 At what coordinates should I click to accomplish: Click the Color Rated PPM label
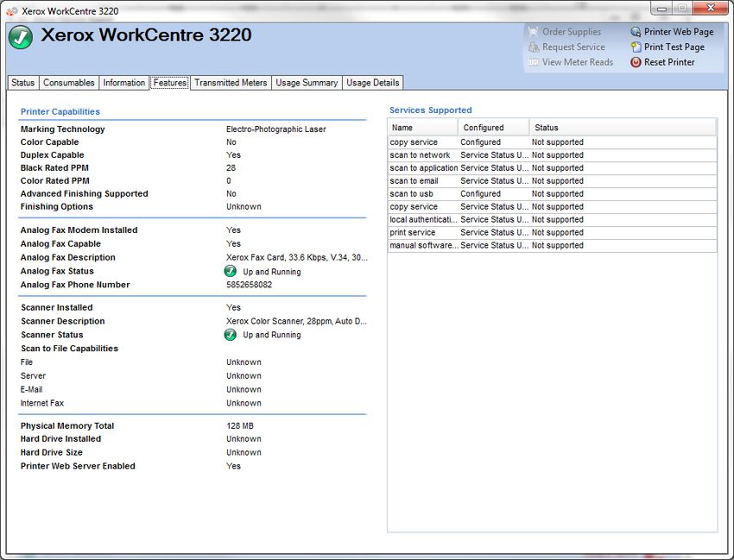(54, 181)
